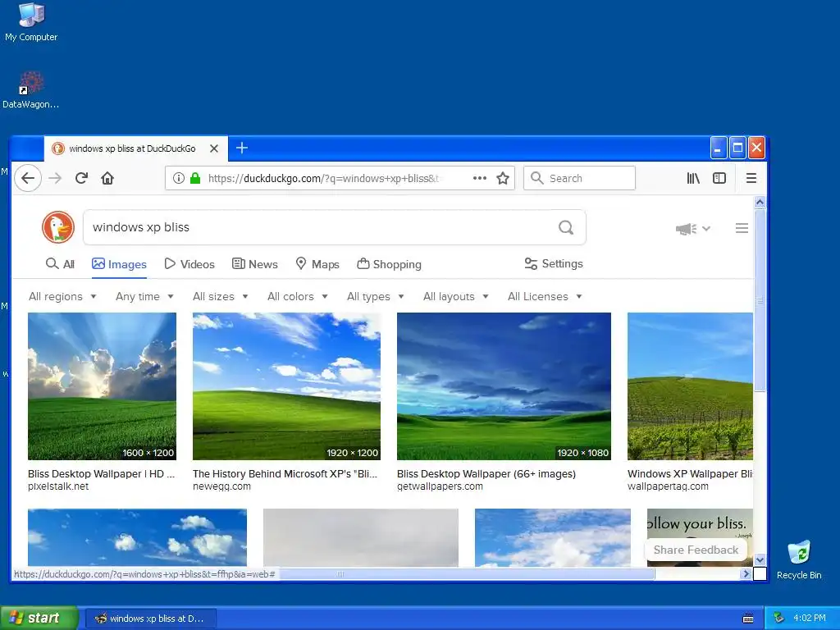Open the 1920 × 1200 Bliss hill thumbnail
Image resolution: width=840 pixels, height=630 pixels.
286,386
